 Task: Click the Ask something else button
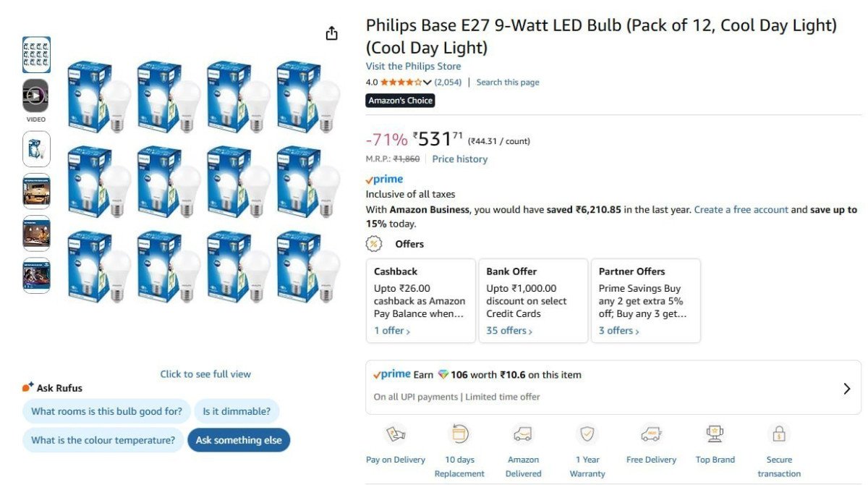coord(239,439)
